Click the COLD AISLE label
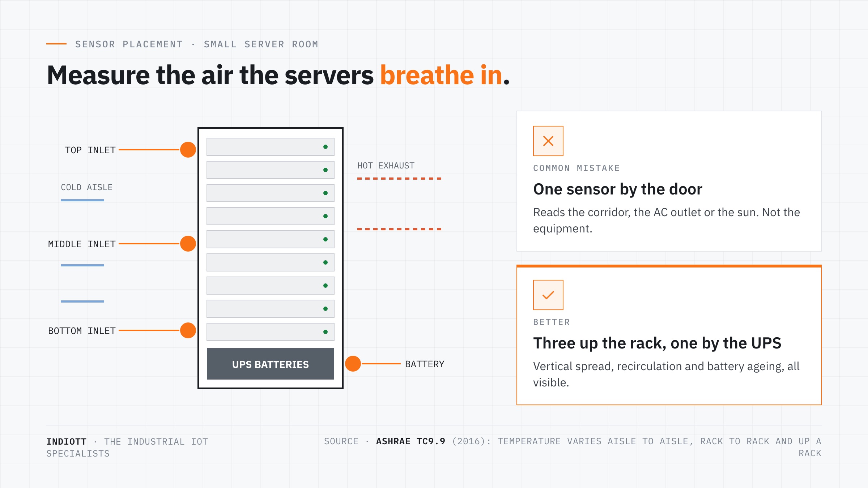The width and height of the screenshot is (868, 488). point(87,187)
